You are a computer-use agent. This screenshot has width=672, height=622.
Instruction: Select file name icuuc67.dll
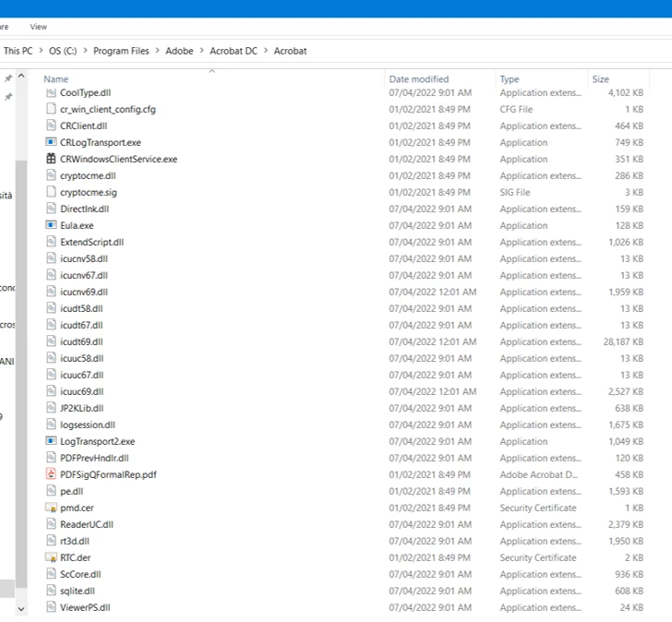point(81,375)
